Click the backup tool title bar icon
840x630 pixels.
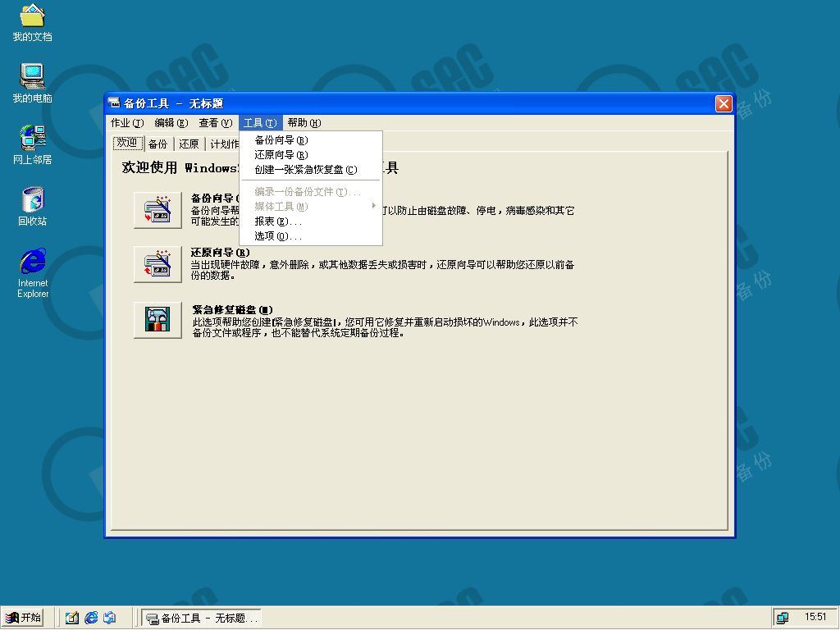(114, 103)
